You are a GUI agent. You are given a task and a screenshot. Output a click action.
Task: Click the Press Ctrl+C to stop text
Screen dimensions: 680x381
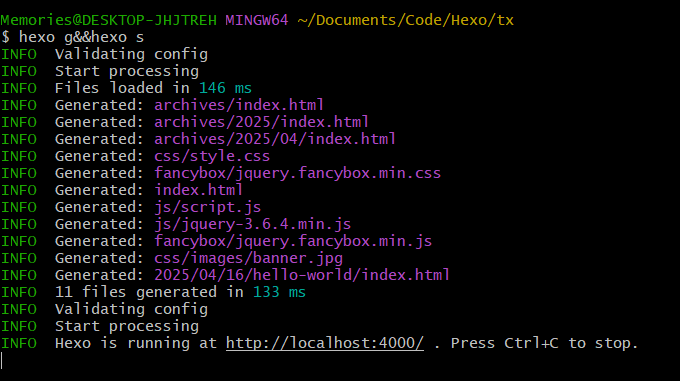[x=545, y=343]
